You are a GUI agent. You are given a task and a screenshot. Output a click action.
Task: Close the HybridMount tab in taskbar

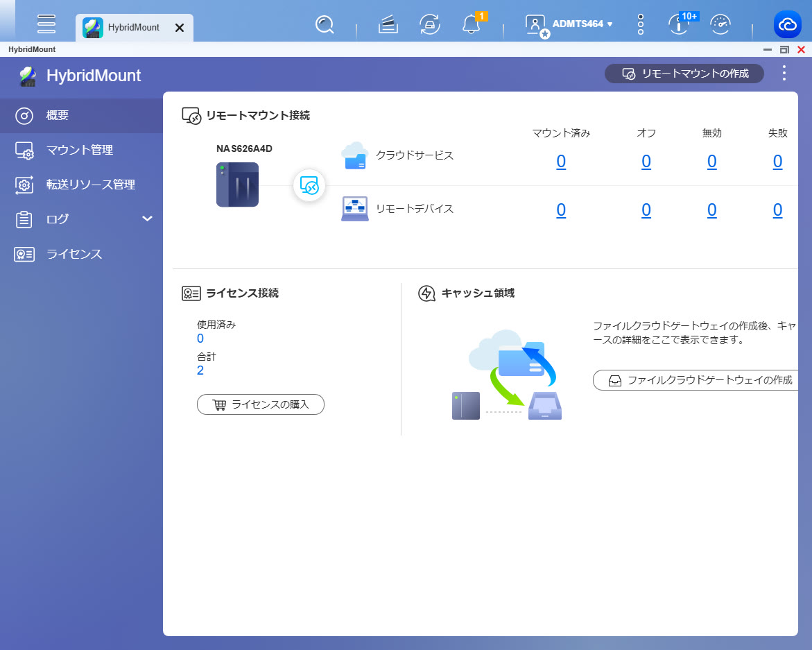point(180,28)
